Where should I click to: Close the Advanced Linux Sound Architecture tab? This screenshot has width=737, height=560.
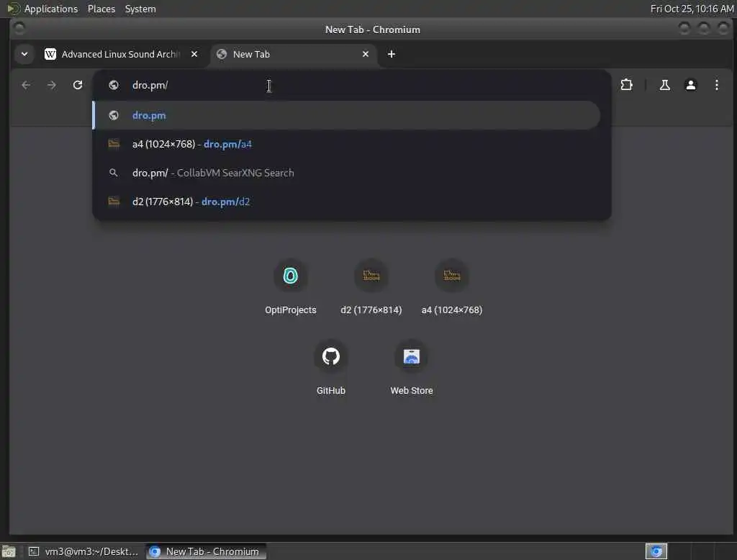click(x=194, y=54)
